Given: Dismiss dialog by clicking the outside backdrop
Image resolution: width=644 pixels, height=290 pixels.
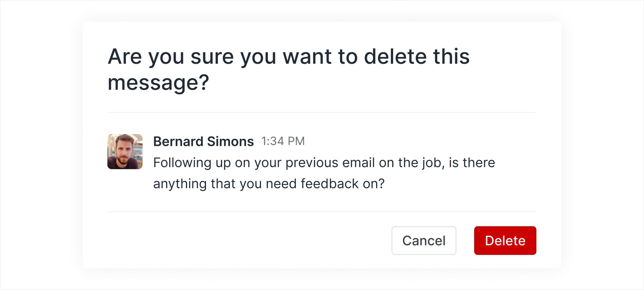Looking at the screenshot, I should tap(39, 145).
